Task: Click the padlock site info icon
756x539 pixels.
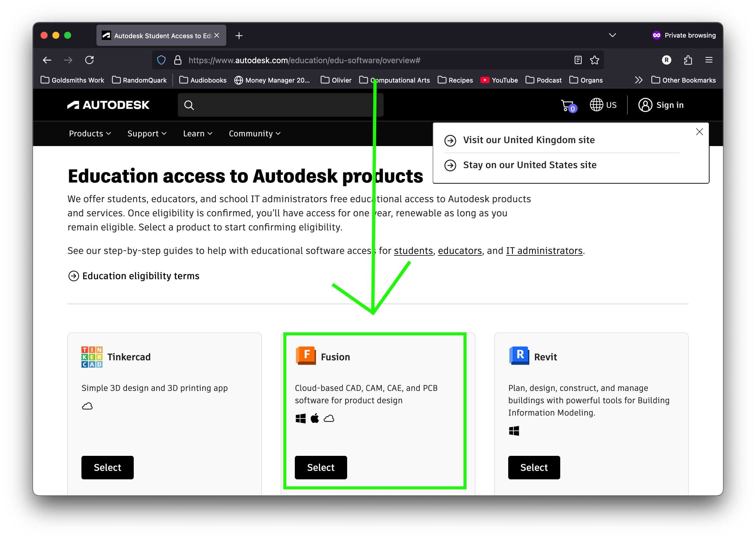Action: pos(178,60)
